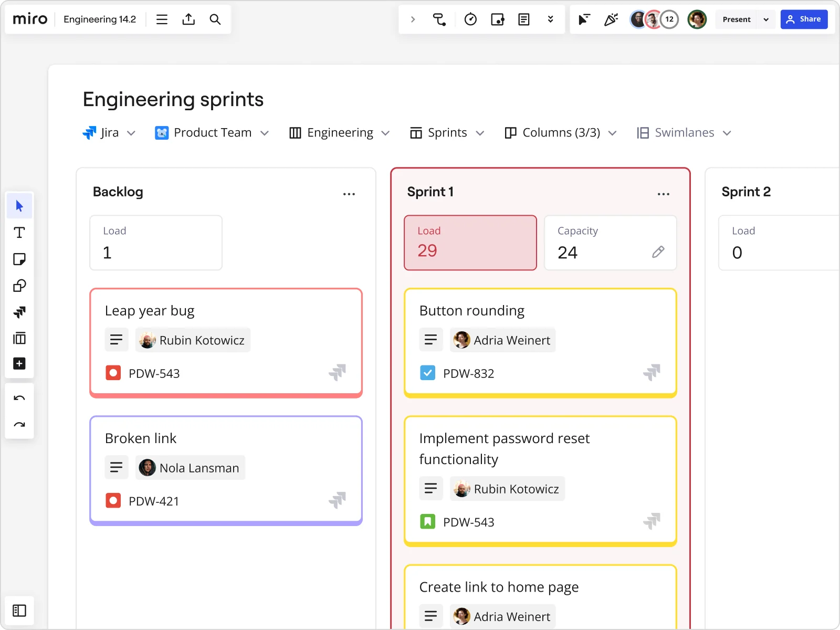
Task: Open description icon on Broken link card
Action: 117,467
